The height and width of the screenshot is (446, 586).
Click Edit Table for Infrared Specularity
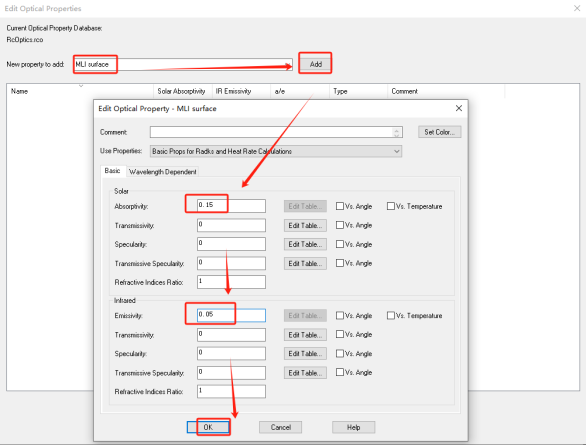tap(305, 353)
